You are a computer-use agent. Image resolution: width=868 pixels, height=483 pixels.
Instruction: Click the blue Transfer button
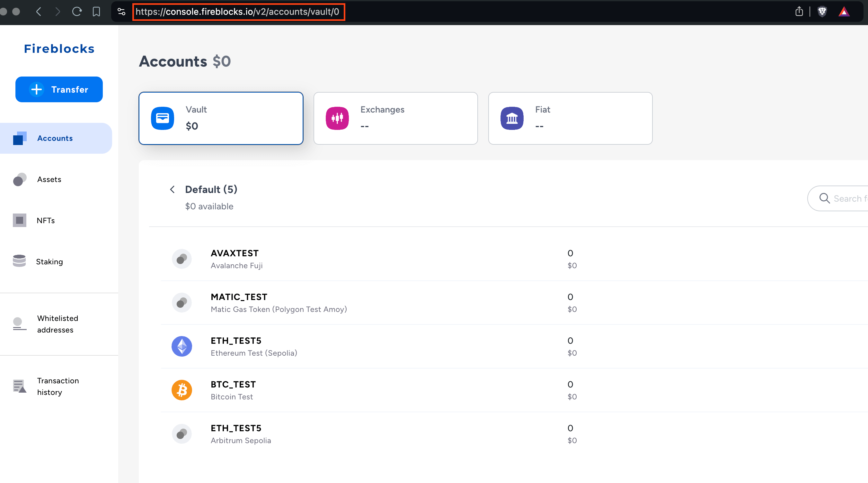point(59,89)
